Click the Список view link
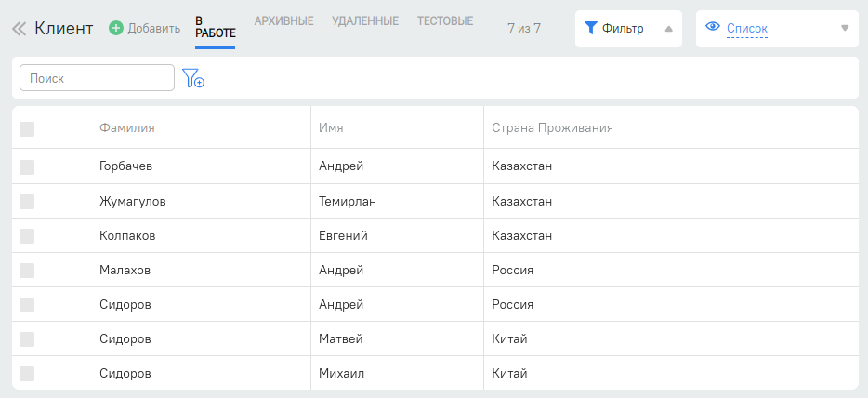868x398 pixels. coord(746,29)
